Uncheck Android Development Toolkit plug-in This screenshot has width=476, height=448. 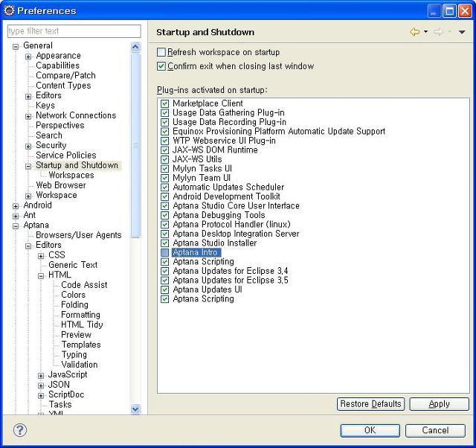164,196
